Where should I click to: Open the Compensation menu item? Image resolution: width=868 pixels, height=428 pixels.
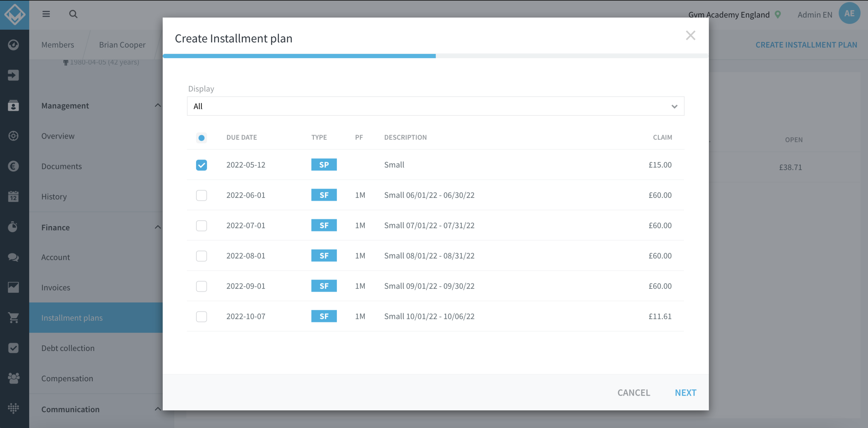click(x=67, y=378)
